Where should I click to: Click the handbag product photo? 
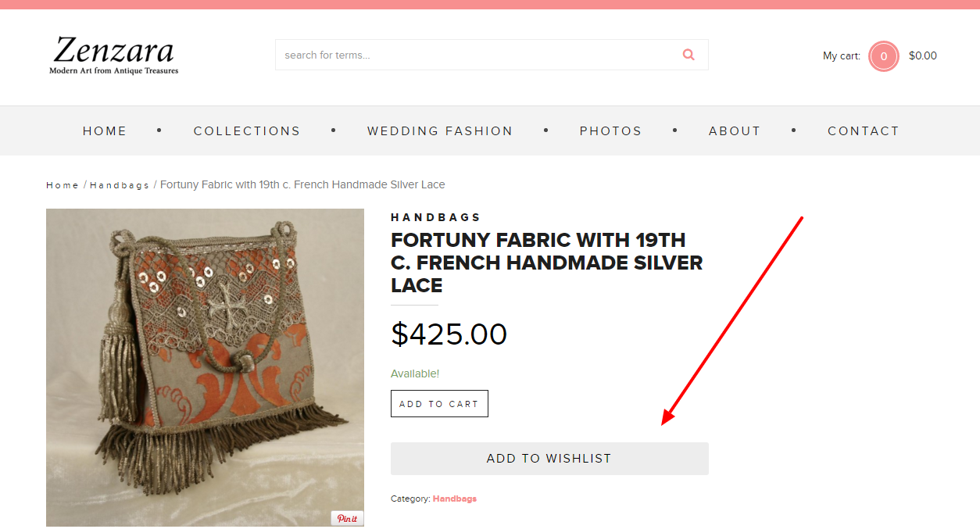click(x=205, y=367)
